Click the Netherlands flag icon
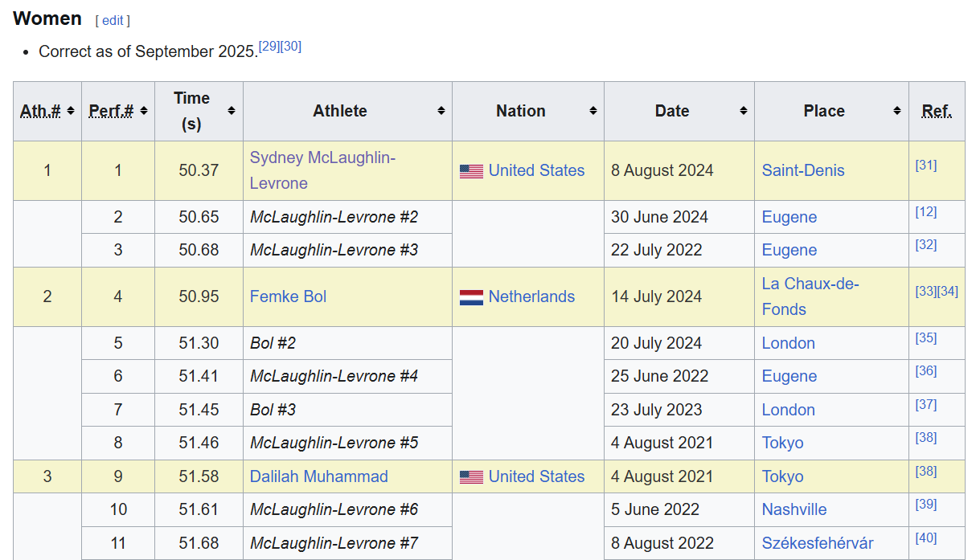 (471, 297)
